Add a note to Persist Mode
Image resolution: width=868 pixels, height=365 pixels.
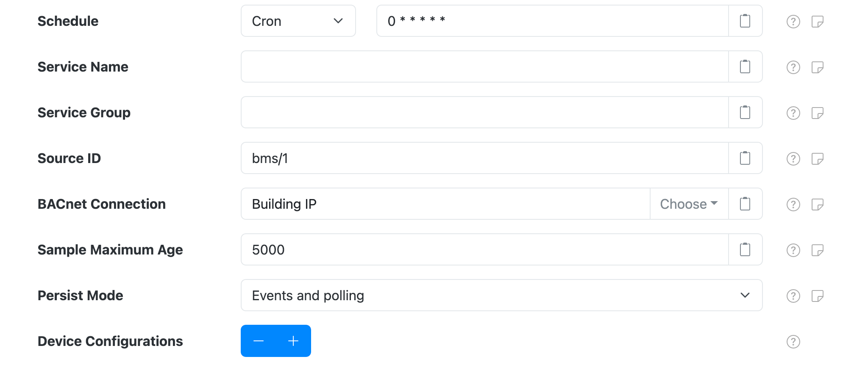tap(818, 295)
